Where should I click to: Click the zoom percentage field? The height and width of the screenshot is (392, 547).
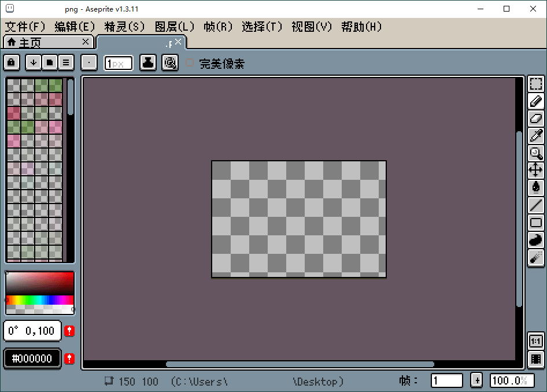pos(512,380)
